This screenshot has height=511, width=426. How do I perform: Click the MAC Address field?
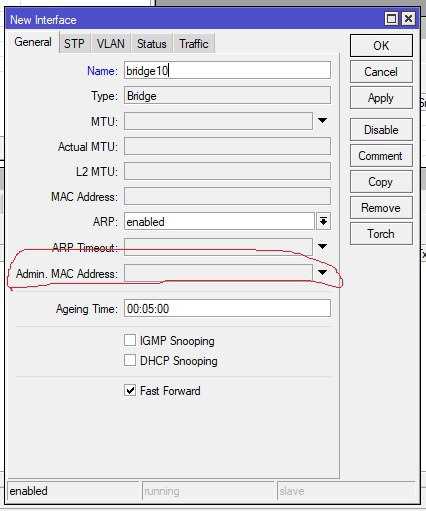point(227,196)
